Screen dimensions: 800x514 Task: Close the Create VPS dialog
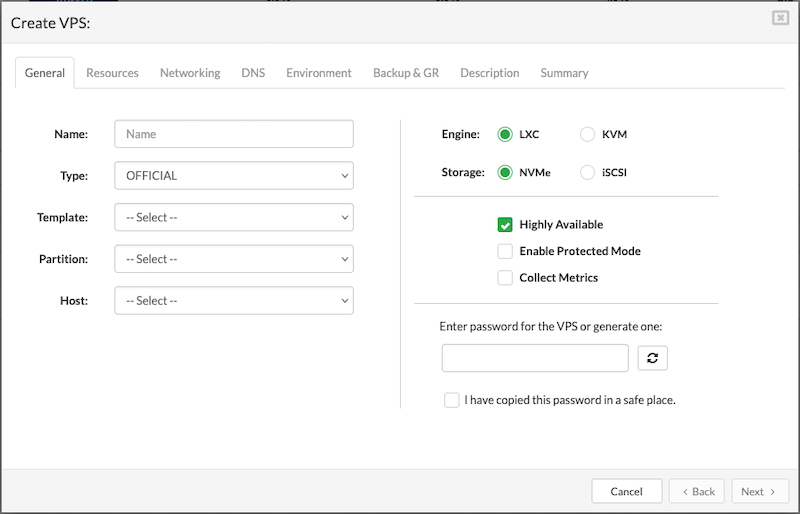click(x=779, y=18)
